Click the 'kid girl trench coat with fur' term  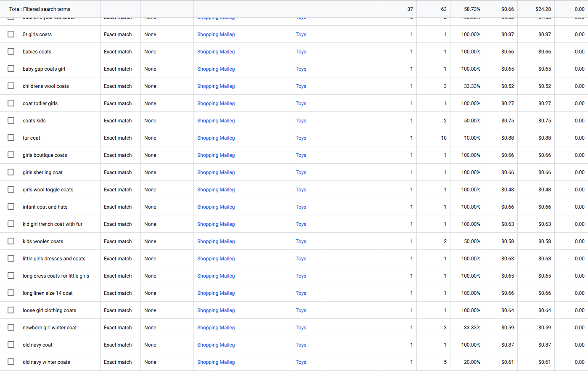tap(53, 224)
